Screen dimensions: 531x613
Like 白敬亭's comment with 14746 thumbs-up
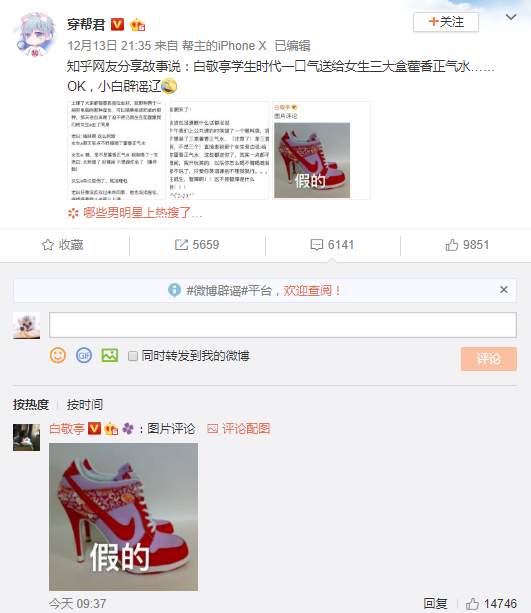click(x=472, y=603)
